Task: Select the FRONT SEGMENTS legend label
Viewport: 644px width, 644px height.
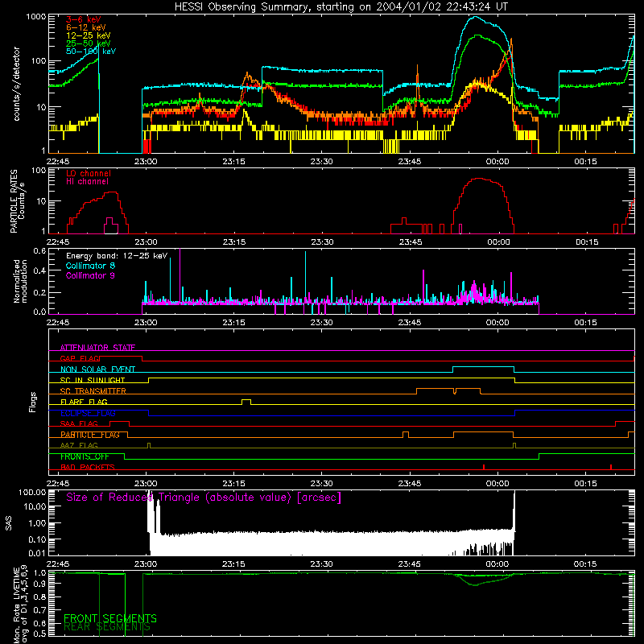Action: pos(110,618)
